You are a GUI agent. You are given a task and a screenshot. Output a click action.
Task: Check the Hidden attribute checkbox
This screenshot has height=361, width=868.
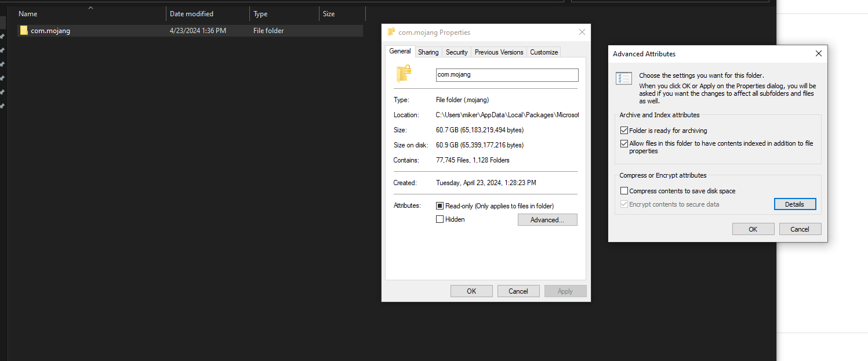pos(440,219)
